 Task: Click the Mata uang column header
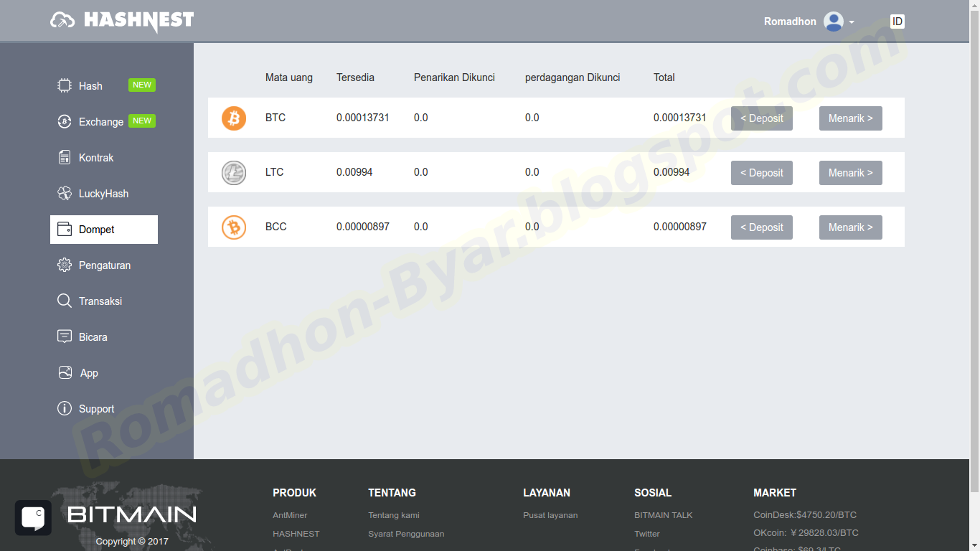(x=289, y=77)
